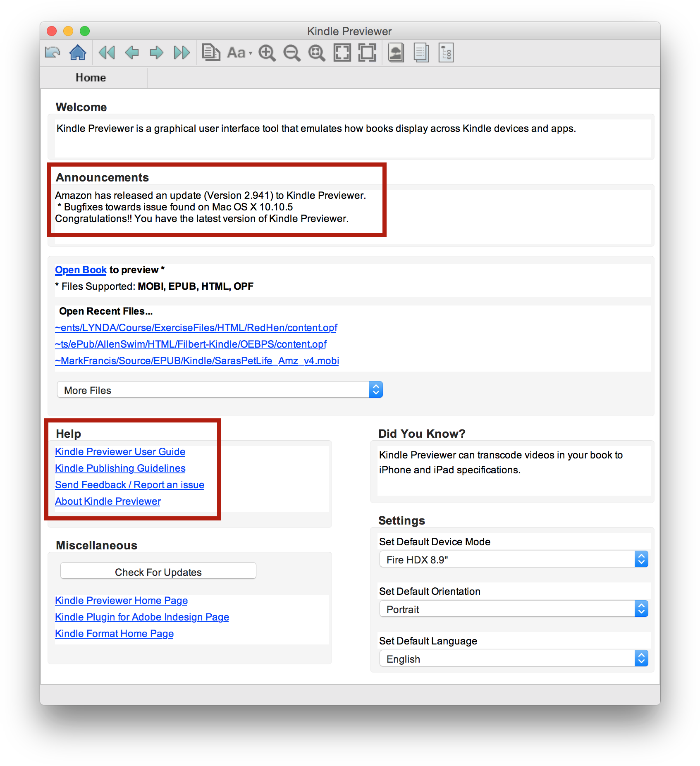This screenshot has width=700, height=766.
Task: Open Kindle Plugin for Adobe Indesign Page
Action: click(142, 617)
